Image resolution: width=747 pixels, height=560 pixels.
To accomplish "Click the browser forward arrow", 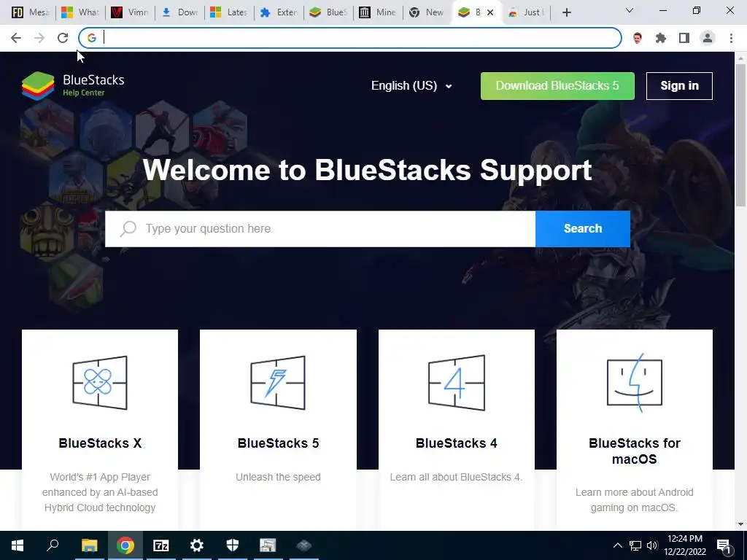I will point(39,38).
